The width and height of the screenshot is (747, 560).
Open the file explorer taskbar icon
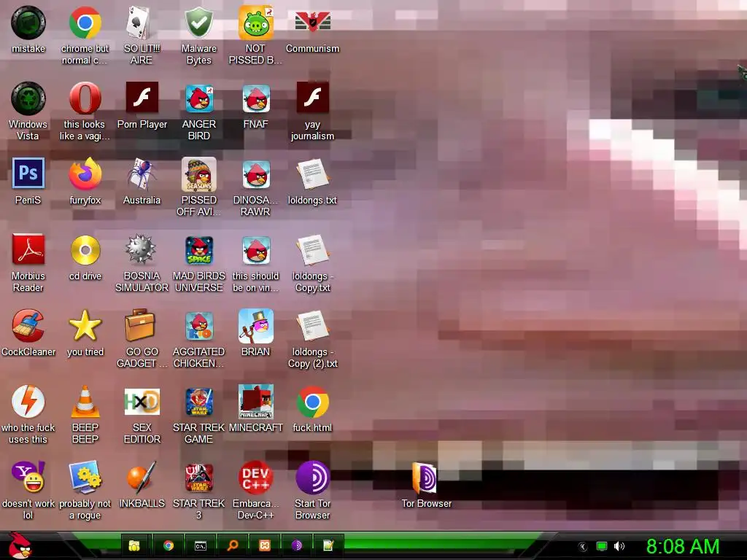134,545
